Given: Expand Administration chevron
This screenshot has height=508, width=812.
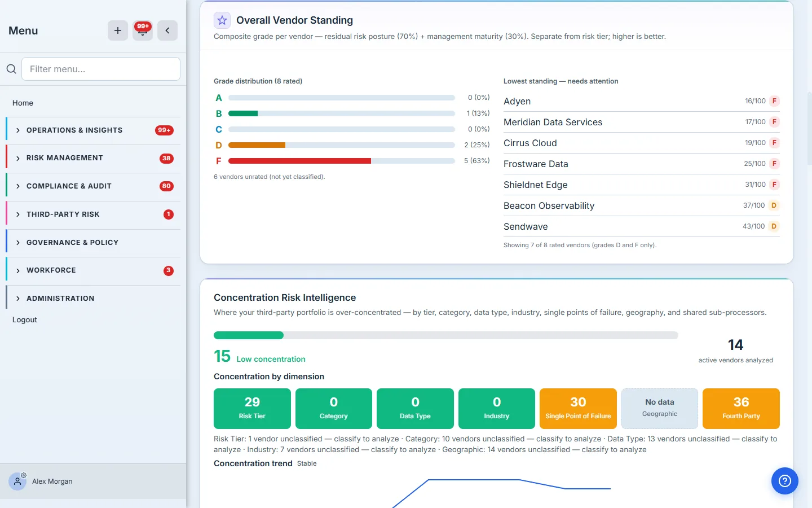Looking at the screenshot, I should tap(18, 299).
